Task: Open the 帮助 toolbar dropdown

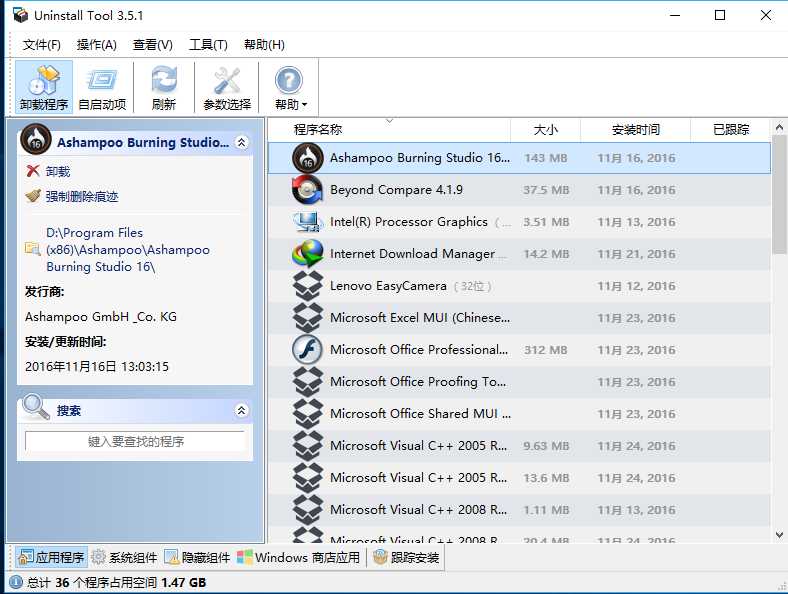Action: click(289, 87)
